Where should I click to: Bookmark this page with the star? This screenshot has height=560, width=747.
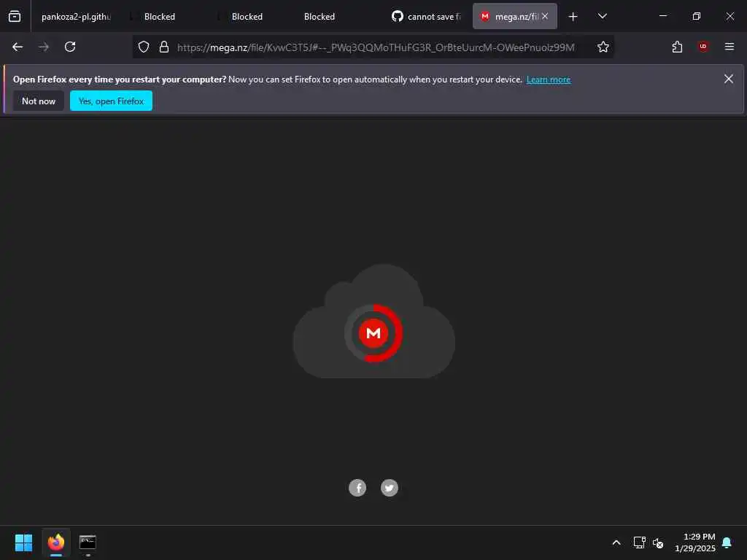[x=603, y=47]
